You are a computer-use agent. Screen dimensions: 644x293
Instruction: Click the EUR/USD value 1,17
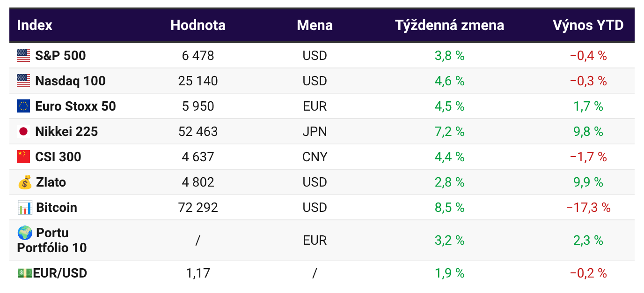[x=198, y=273]
